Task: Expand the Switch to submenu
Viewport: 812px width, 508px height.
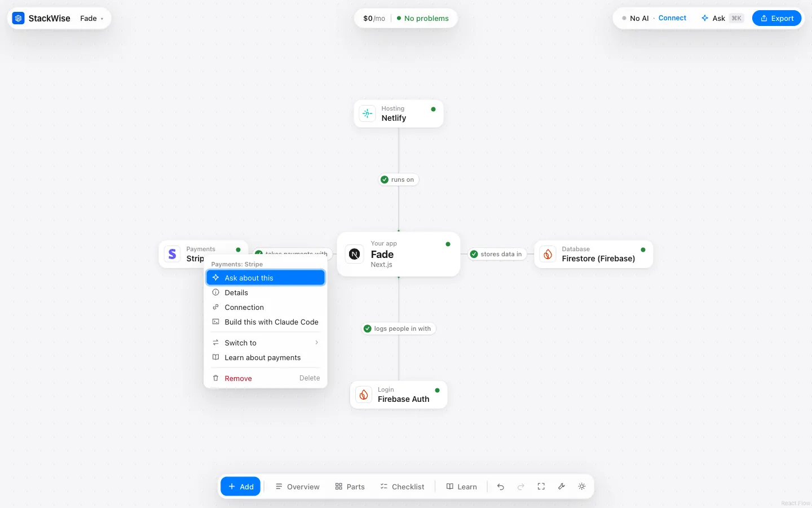Action: (266, 343)
